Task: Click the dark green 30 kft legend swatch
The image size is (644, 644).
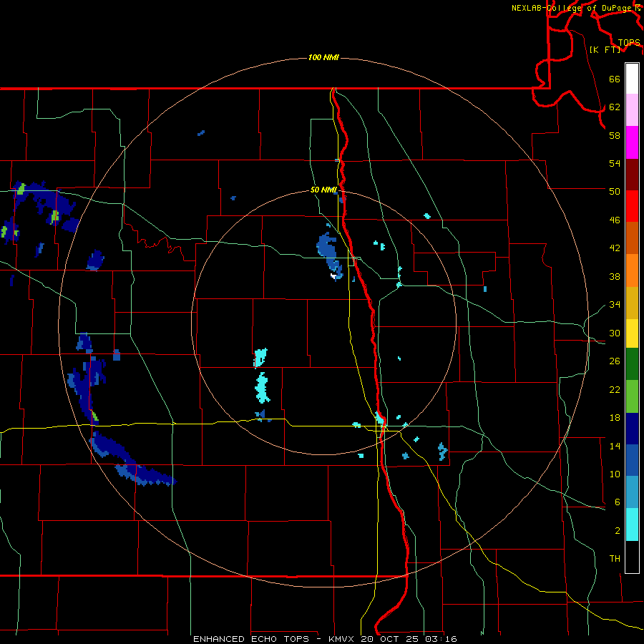Action: coord(632,364)
